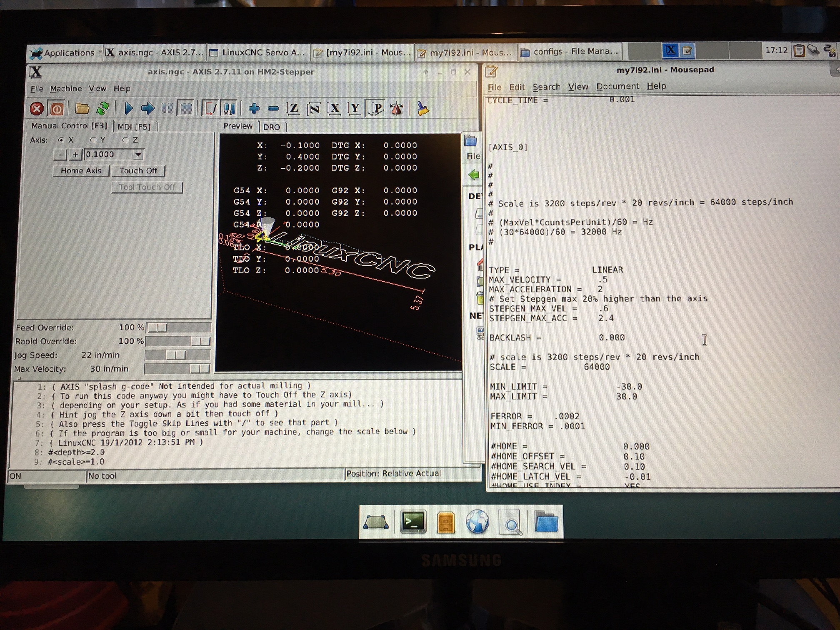
Task: Toggle skip lines with slash icon
Action: (x=210, y=109)
